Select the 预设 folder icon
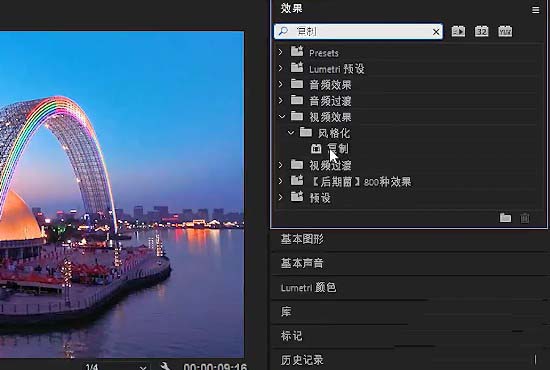550x370 pixels. pos(297,196)
